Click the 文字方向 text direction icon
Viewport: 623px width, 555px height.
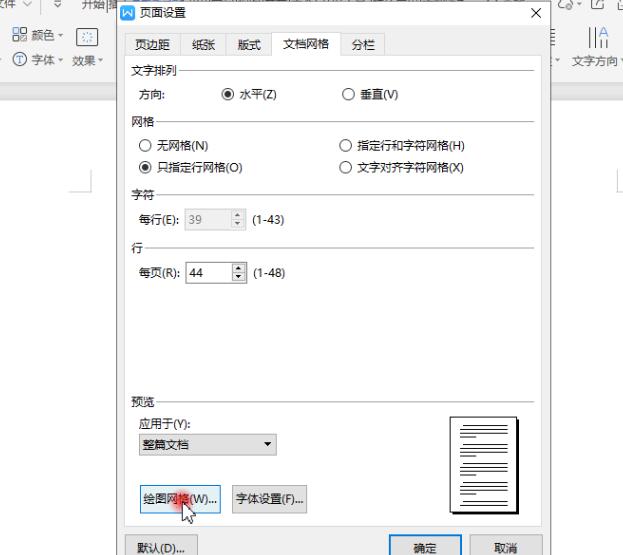pyautogui.click(x=598, y=37)
